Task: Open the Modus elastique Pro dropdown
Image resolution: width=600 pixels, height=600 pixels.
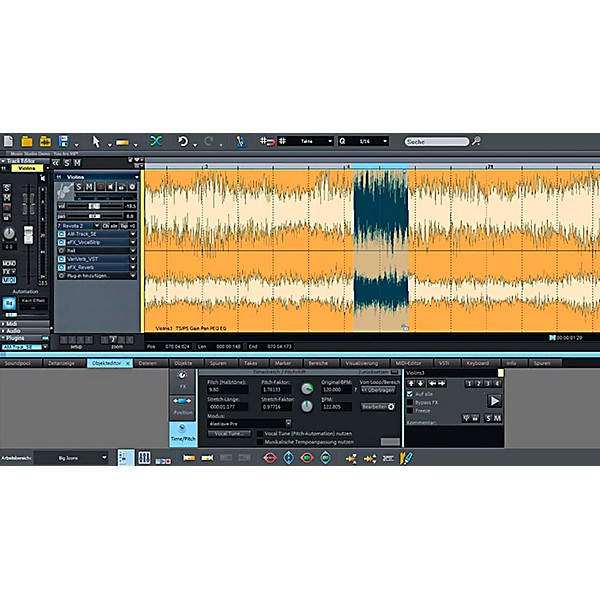Action: click(x=249, y=423)
